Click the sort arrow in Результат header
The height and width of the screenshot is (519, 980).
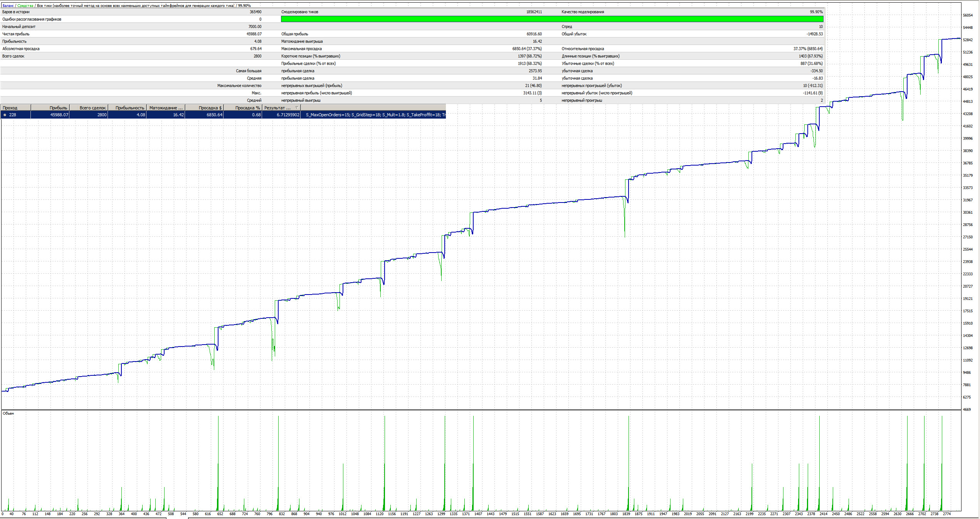click(297, 108)
